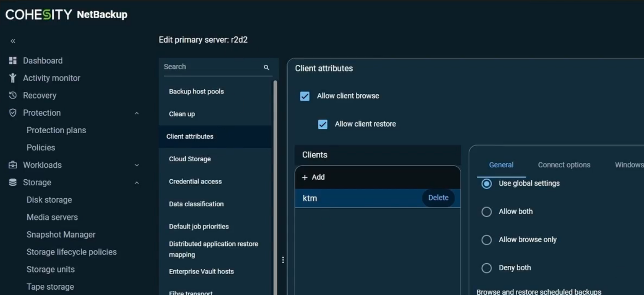Delete the ktm client

point(438,198)
